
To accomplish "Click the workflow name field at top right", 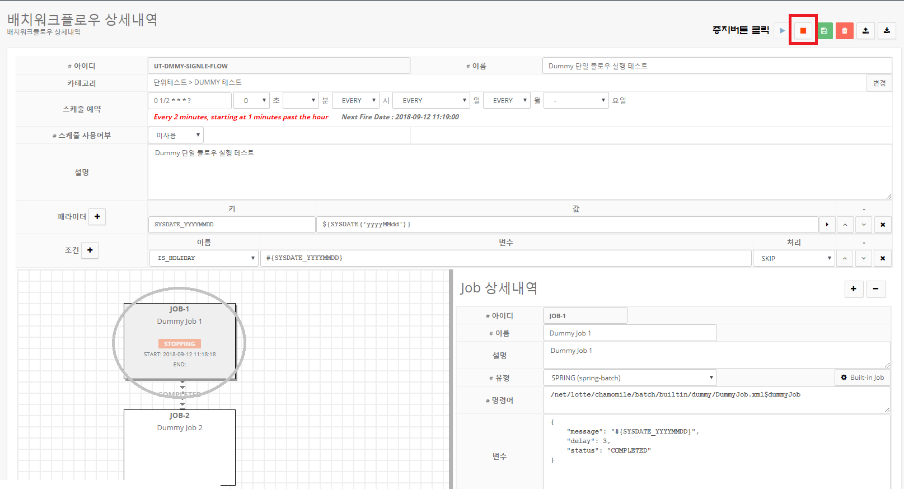I will pos(717,66).
